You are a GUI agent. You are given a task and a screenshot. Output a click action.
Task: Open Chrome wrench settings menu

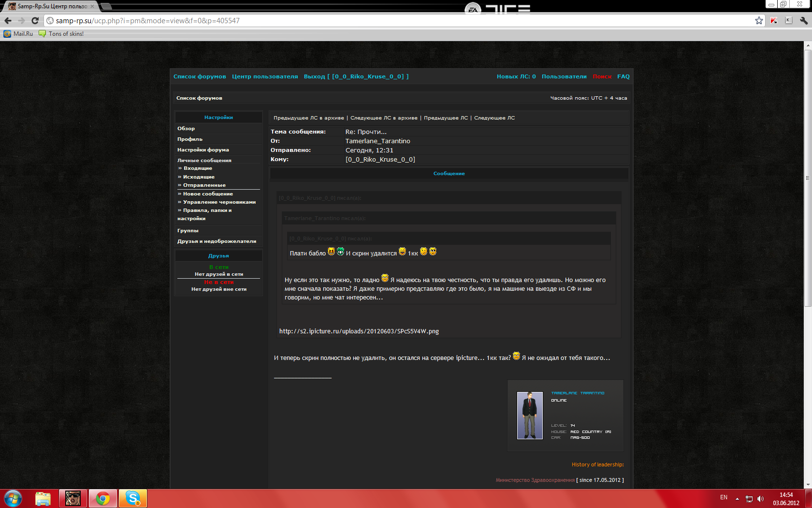[x=804, y=20]
